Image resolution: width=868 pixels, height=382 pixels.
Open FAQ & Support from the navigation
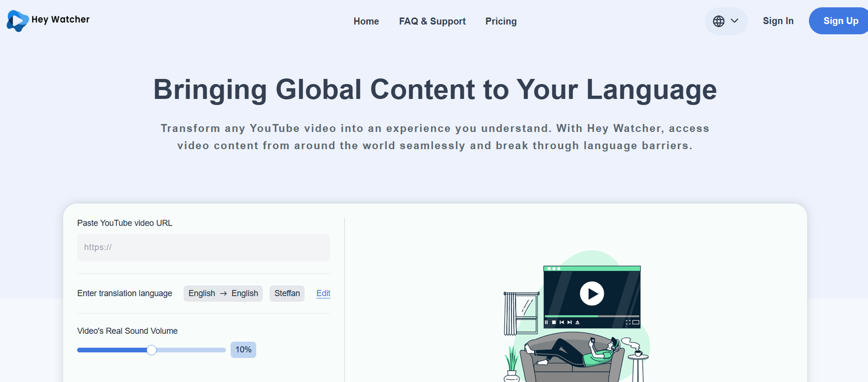432,22
